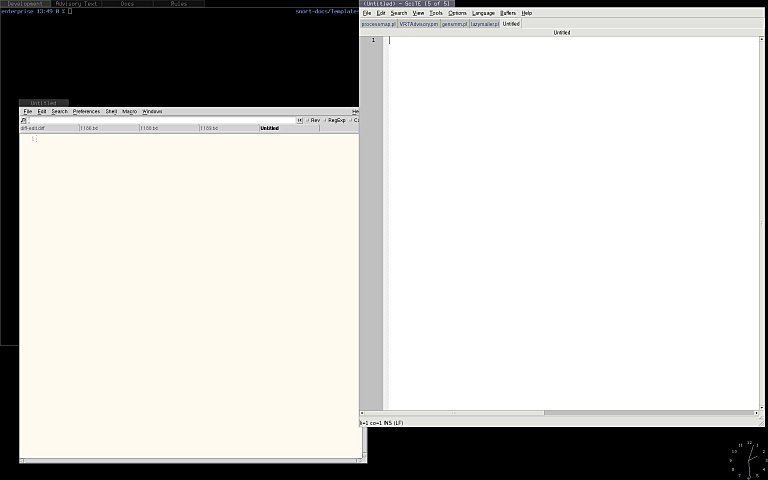Open the Search menu in NEdit

pos(60,112)
